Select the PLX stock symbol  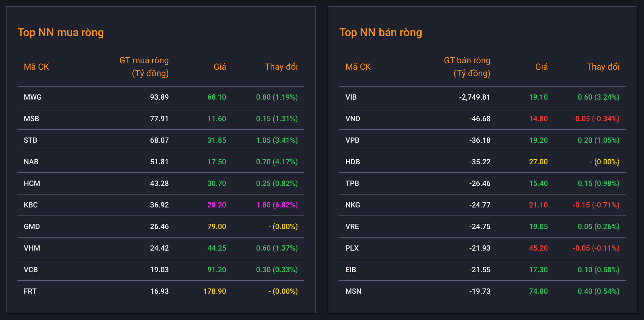[352, 248]
